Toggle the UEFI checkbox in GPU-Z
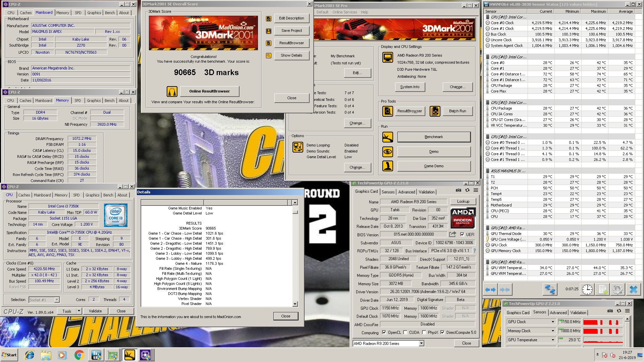 [462, 235]
